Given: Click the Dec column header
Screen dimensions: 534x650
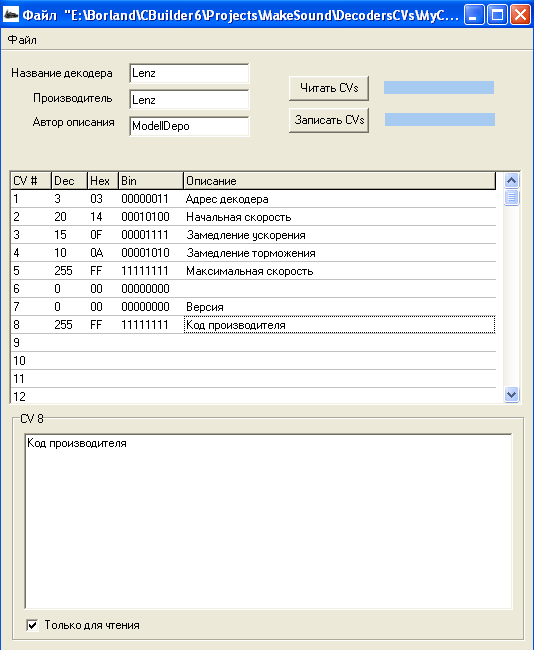Looking at the screenshot, I should 69,181.
